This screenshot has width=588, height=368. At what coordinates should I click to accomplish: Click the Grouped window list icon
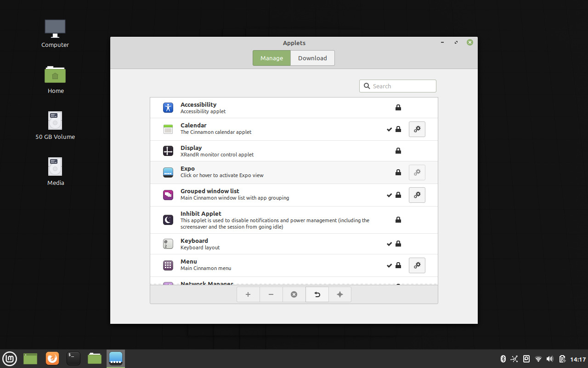point(168,195)
